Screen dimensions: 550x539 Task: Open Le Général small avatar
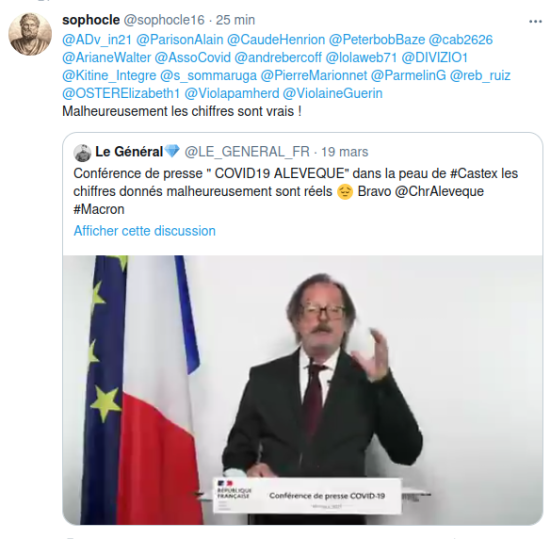(82, 153)
